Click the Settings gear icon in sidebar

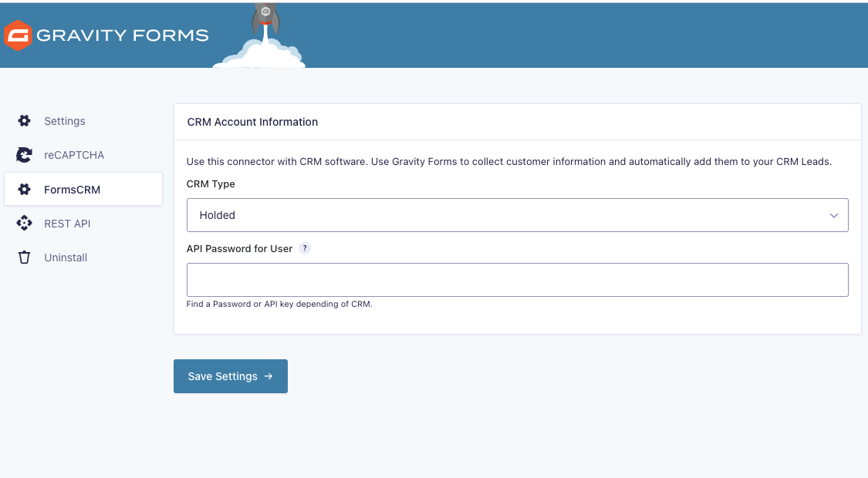click(x=25, y=120)
